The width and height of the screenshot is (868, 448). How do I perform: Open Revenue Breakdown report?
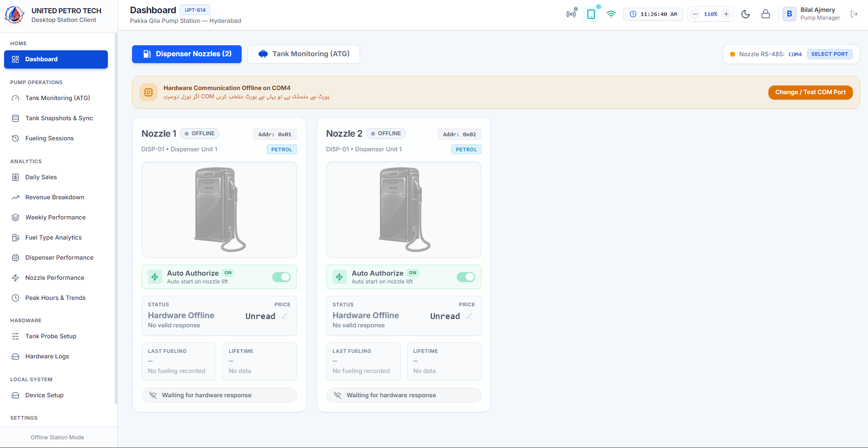(x=56, y=197)
